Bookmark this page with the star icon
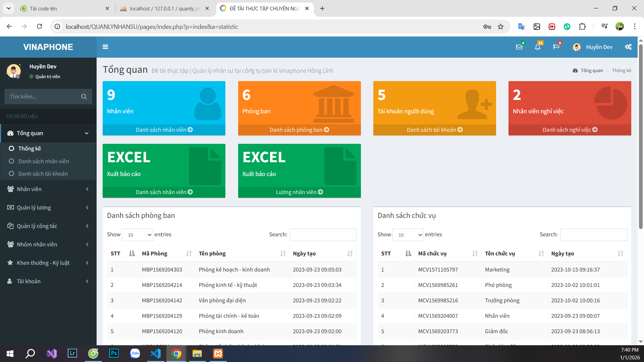 click(x=500, y=27)
